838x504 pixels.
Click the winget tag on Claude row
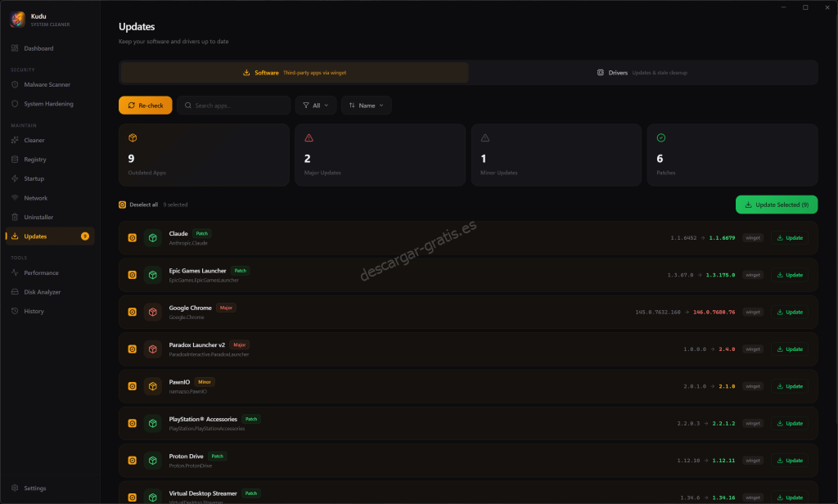click(753, 238)
